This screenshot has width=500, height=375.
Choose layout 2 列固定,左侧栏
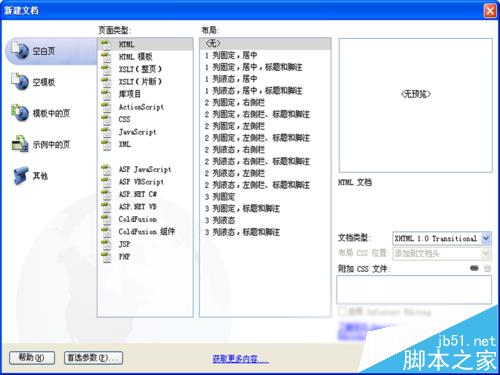click(x=265, y=126)
